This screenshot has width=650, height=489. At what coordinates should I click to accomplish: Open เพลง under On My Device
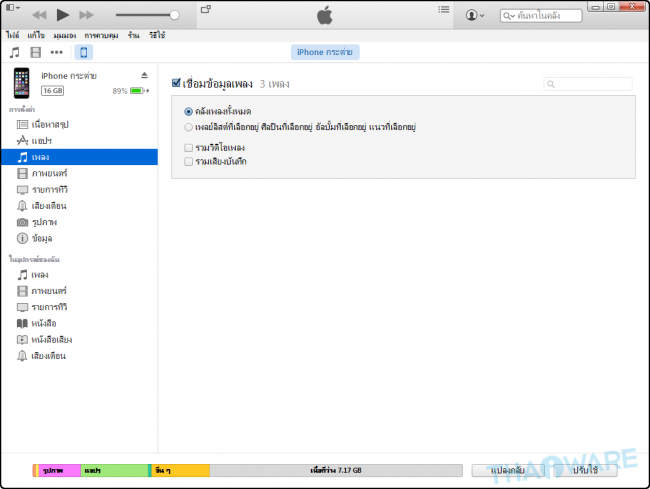[79, 275]
